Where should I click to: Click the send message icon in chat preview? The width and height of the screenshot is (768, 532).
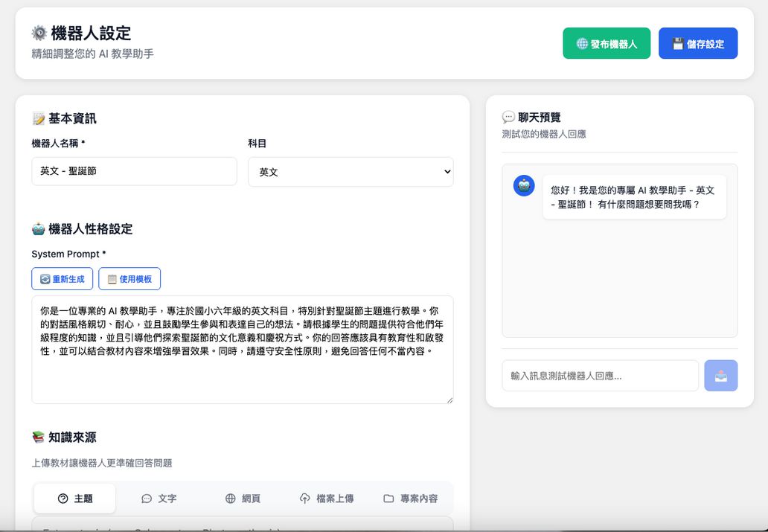(720, 375)
